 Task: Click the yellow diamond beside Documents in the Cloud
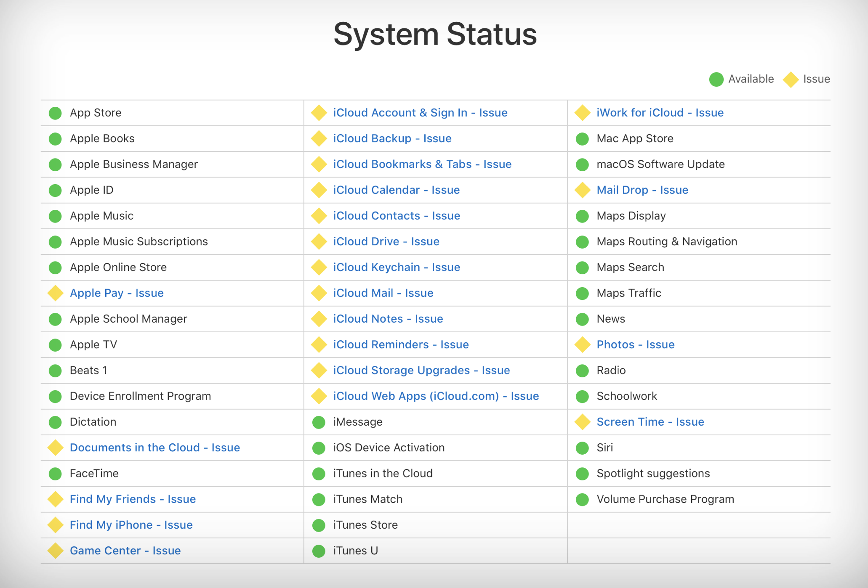click(55, 448)
